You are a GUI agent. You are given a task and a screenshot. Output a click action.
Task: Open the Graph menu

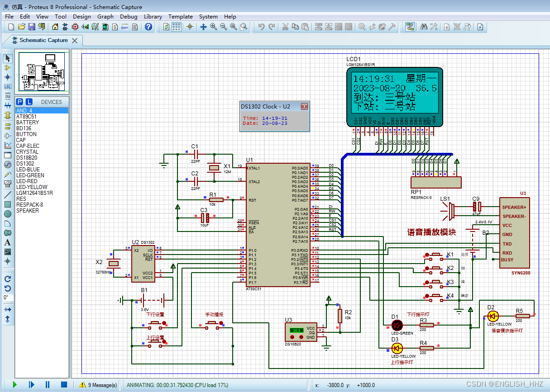[105, 16]
